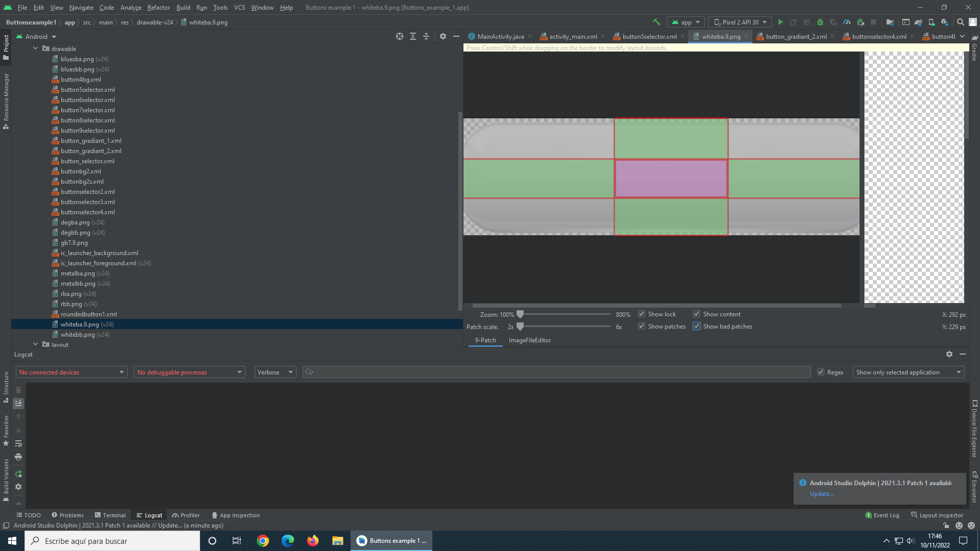
Task: Open the Pixel 2 API 30 device dropdown
Action: coord(740,22)
